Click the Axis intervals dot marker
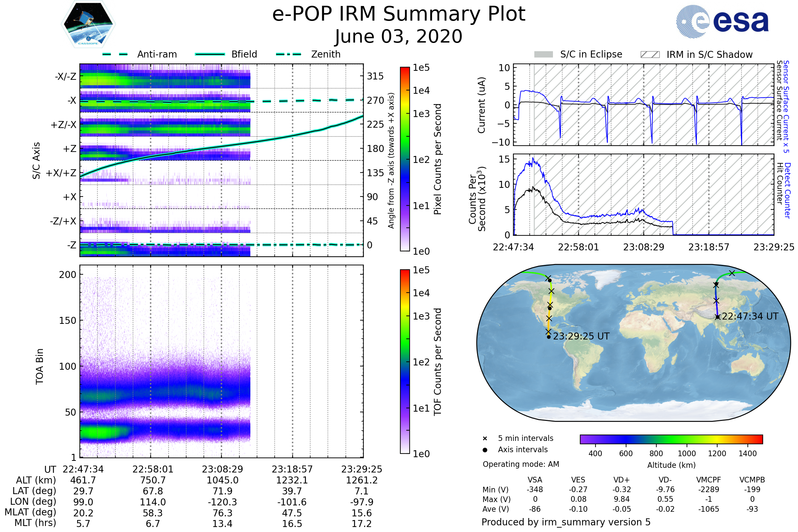Image resolution: width=798 pixels, height=532 pixels. click(x=485, y=450)
